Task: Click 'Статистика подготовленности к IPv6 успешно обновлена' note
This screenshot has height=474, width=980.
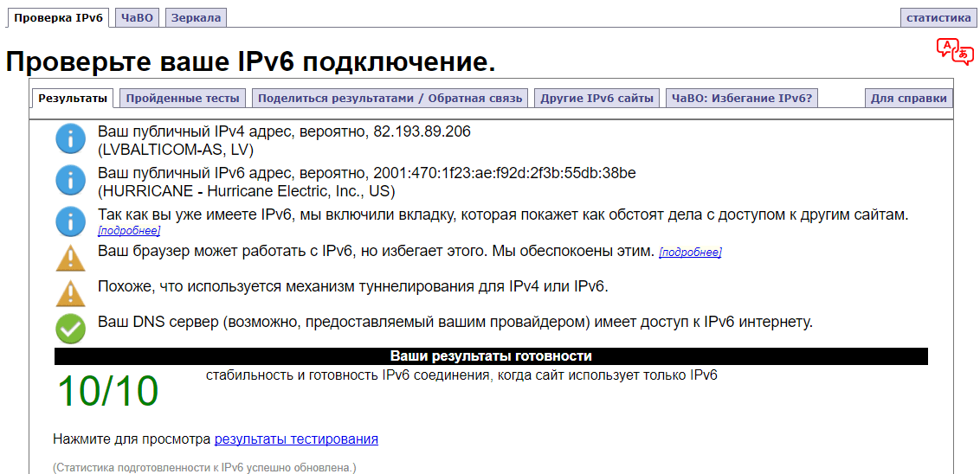Action: pyautogui.click(x=204, y=467)
